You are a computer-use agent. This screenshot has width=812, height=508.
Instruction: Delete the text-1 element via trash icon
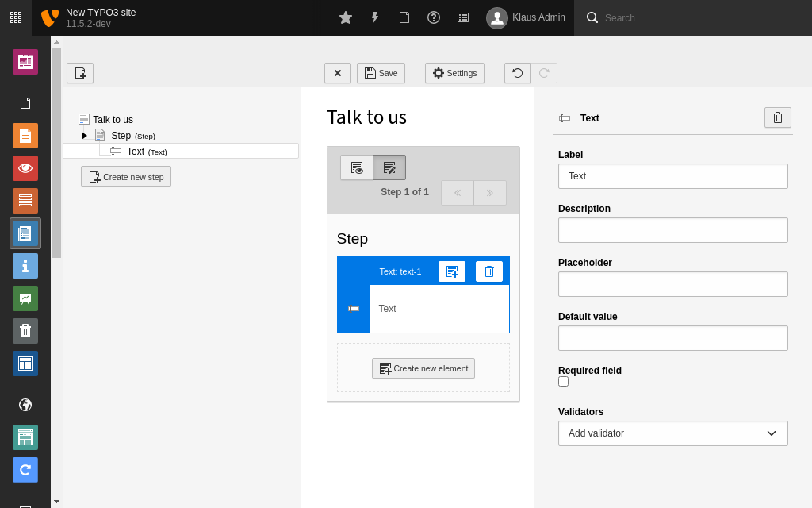click(488, 271)
